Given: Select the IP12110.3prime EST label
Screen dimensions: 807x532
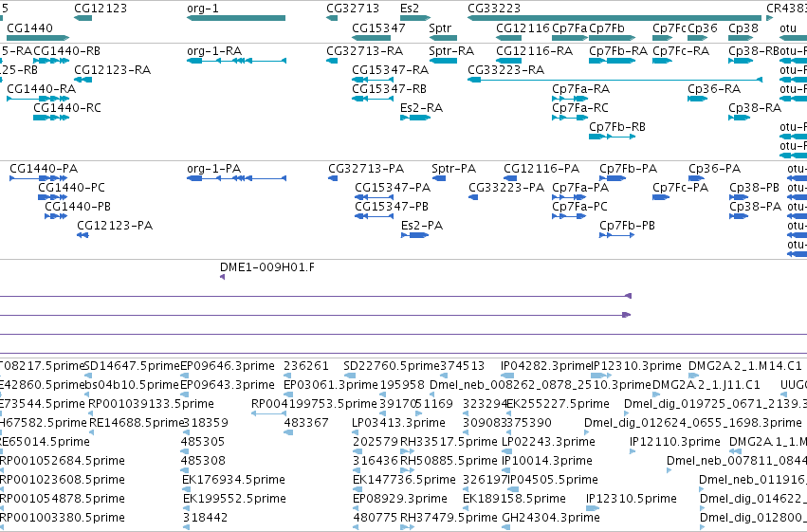Looking at the screenshot, I should pos(675,442).
